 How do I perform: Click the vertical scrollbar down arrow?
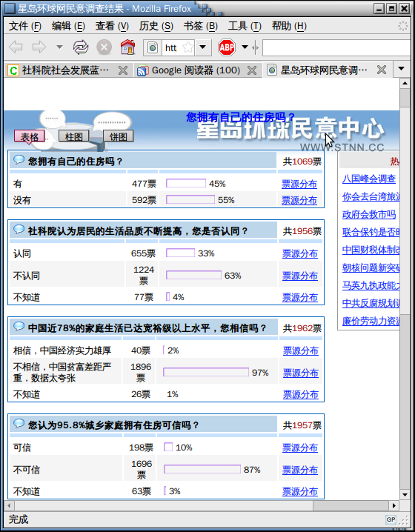[x=405, y=495]
